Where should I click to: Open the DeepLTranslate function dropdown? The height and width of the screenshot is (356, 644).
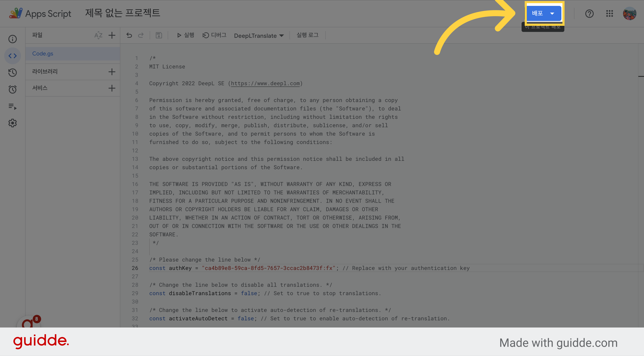pos(259,35)
